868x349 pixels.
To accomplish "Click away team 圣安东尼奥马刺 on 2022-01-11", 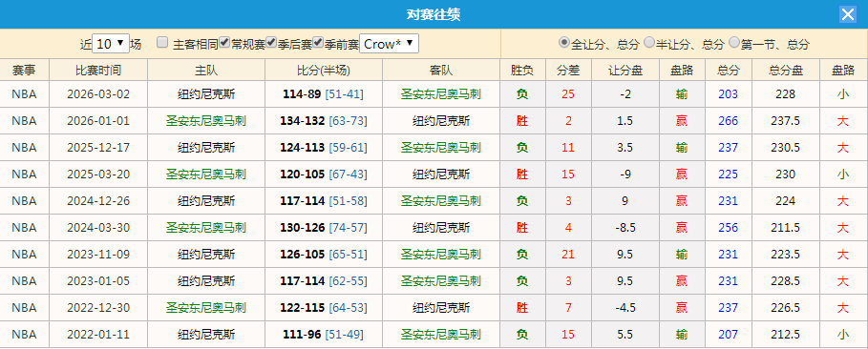I will tap(441, 335).
